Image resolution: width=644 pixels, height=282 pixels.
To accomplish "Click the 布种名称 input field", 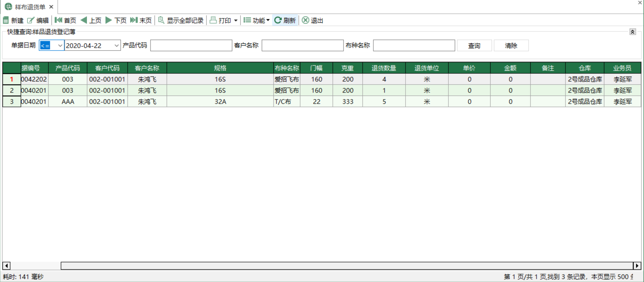I will pos(414,45).
